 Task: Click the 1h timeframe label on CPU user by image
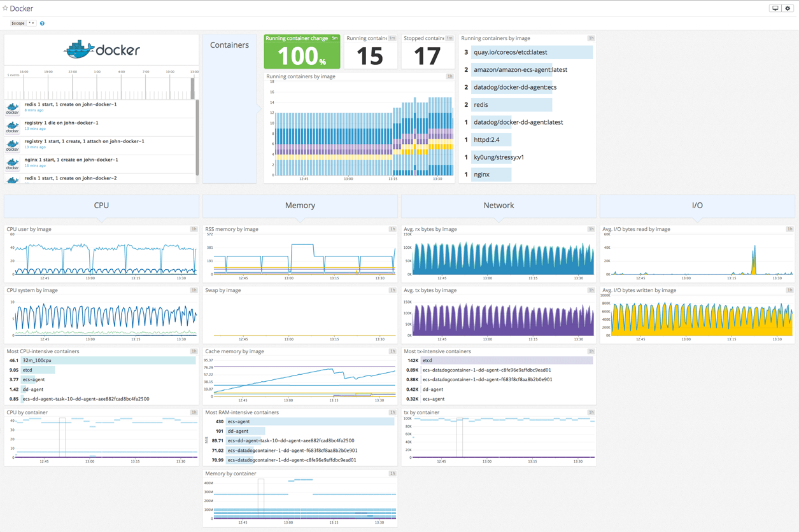point(193,228)
